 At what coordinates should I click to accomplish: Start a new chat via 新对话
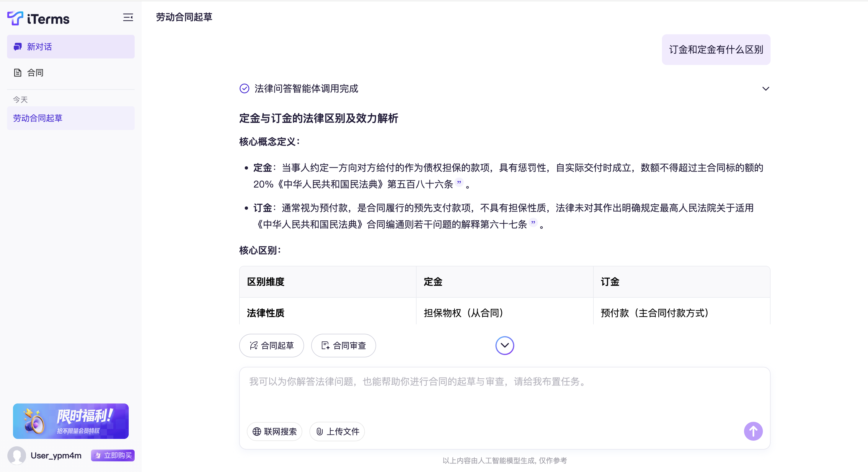point(71,47)
